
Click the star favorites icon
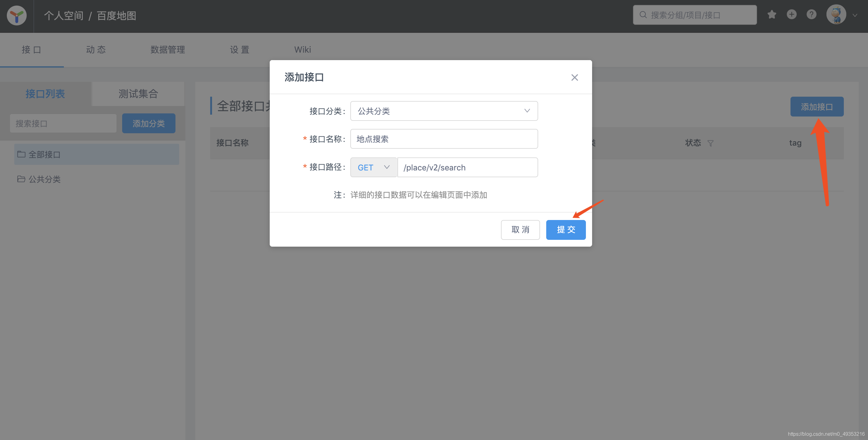(x=772, y=15)
